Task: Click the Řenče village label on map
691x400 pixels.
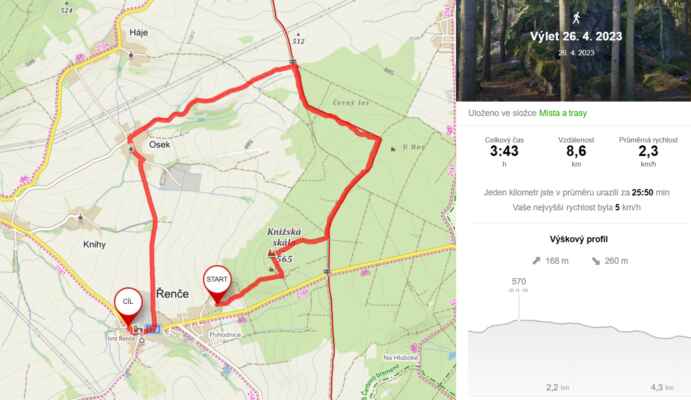Action: 172,294
